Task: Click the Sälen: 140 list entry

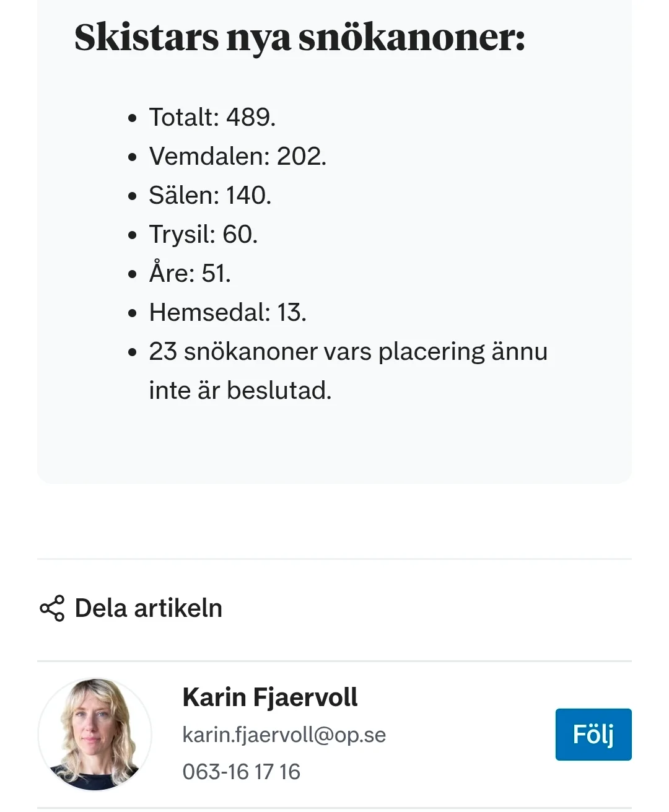Action: [210, 195]
